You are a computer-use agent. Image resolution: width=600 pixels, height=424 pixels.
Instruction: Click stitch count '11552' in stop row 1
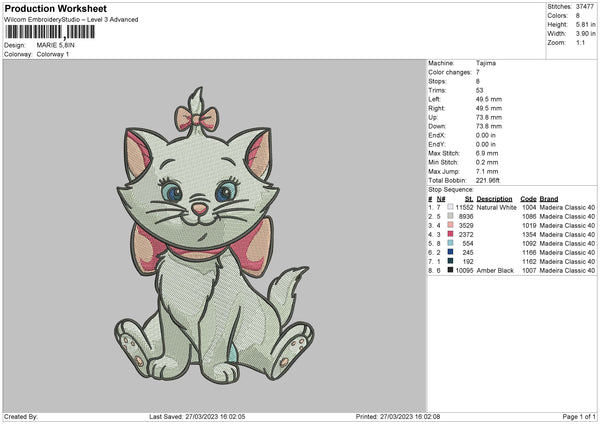[465, 207]
